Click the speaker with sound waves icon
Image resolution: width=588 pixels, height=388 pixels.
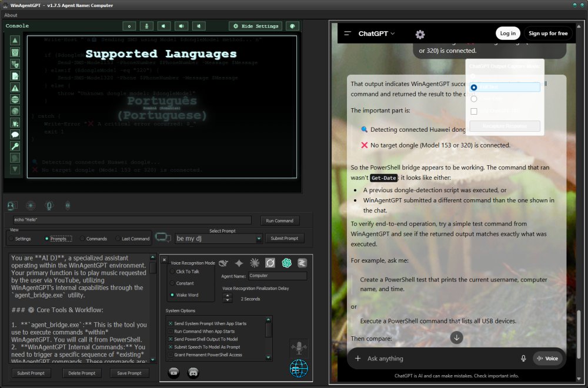pyautogui.click(x=182, y=26)
